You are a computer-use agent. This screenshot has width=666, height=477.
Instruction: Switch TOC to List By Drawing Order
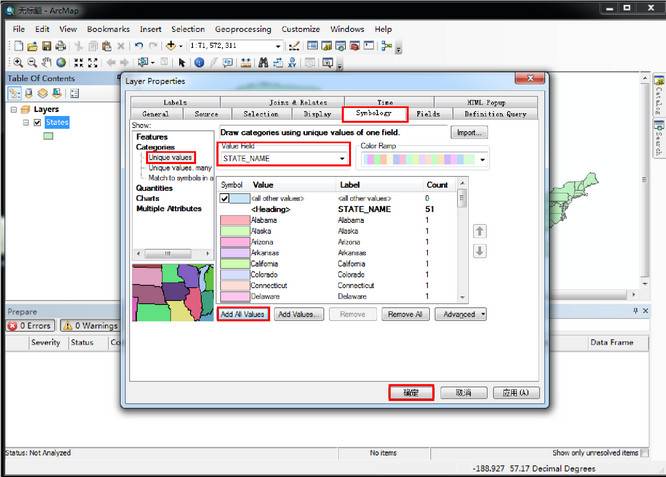[x=14, y=93]
